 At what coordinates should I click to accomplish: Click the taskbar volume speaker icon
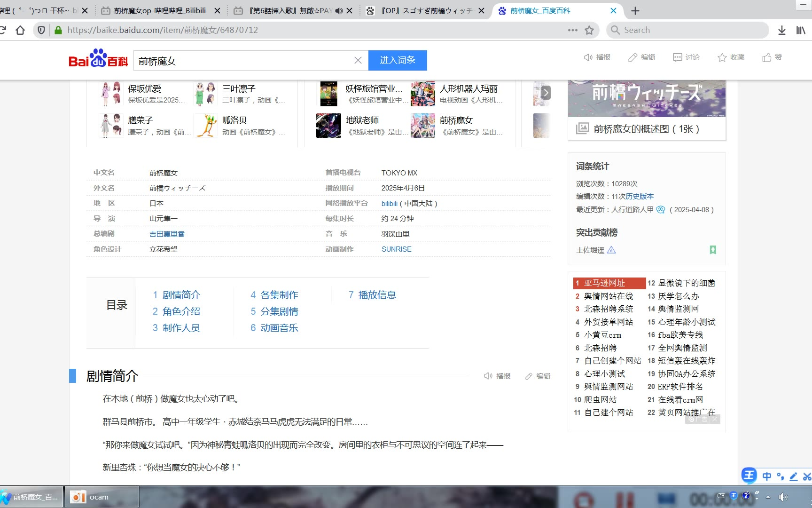(783, 497)
